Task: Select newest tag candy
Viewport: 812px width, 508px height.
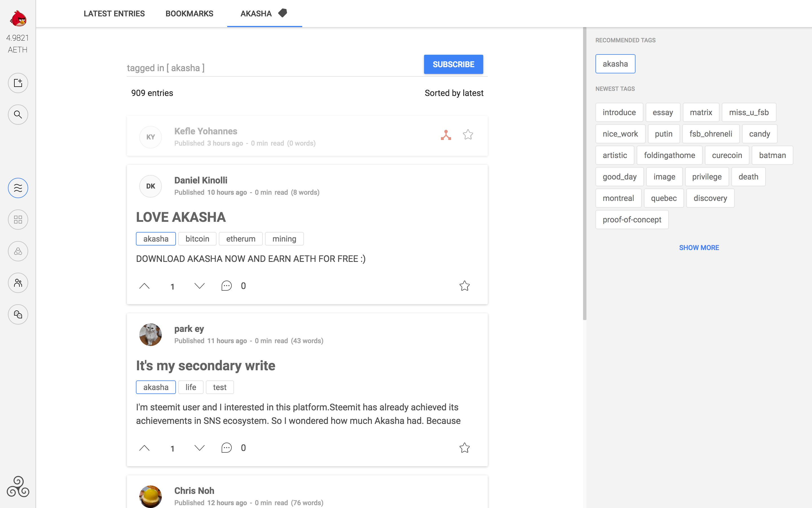Action: point(760,134)
